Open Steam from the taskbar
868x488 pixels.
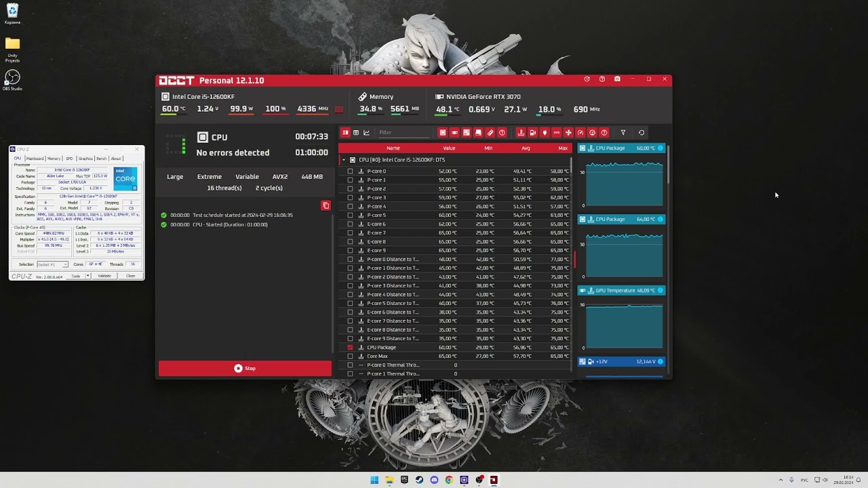coord(419,480)
